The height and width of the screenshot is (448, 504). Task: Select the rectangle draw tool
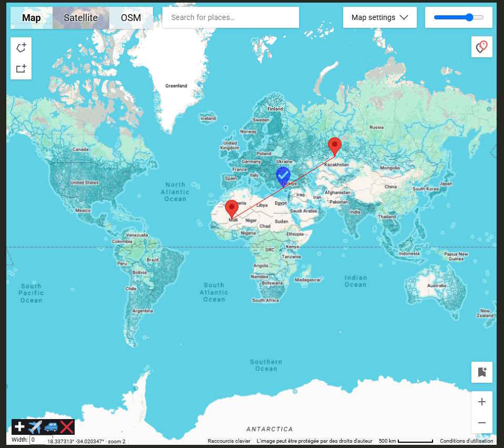click(21, 68)
